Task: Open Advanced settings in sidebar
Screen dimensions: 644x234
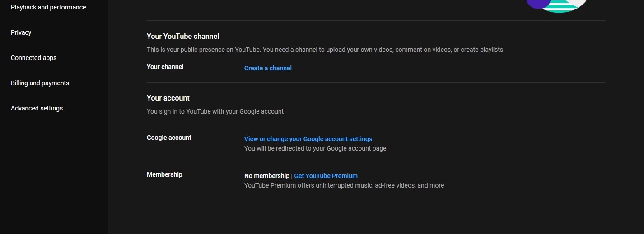Action: [x=37, y=108]
